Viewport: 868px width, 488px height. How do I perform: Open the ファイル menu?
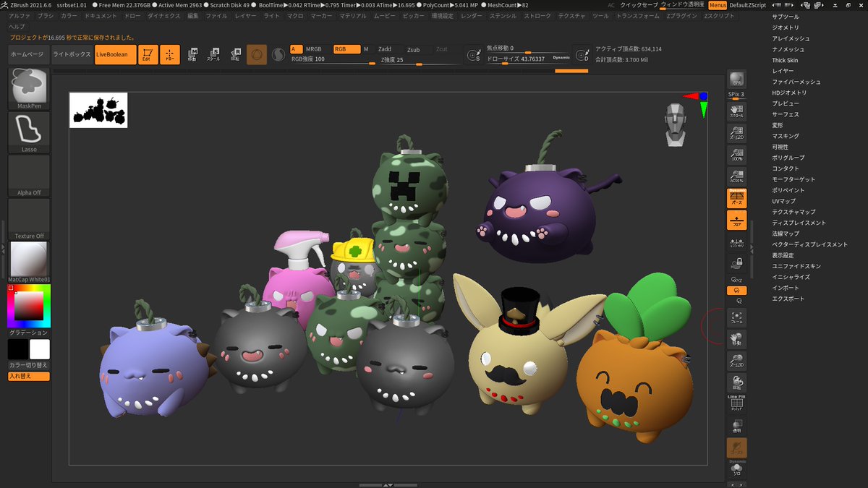pos(216,15)
